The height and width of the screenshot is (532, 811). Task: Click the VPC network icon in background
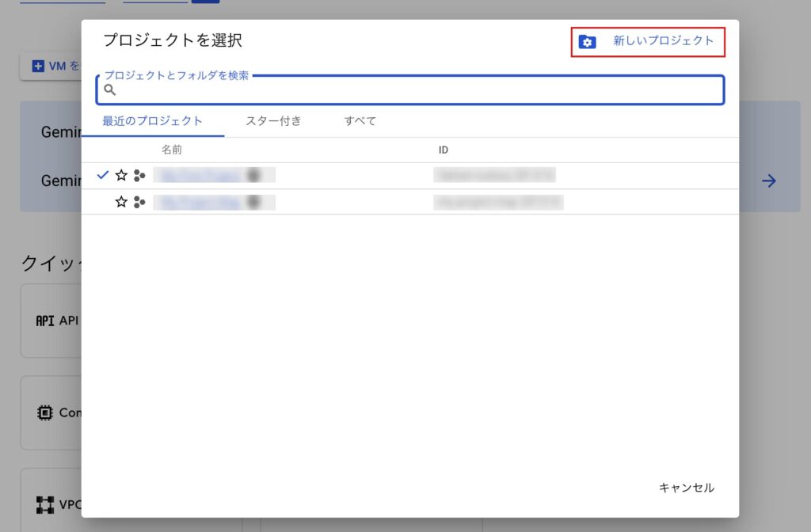coord(45,504)
